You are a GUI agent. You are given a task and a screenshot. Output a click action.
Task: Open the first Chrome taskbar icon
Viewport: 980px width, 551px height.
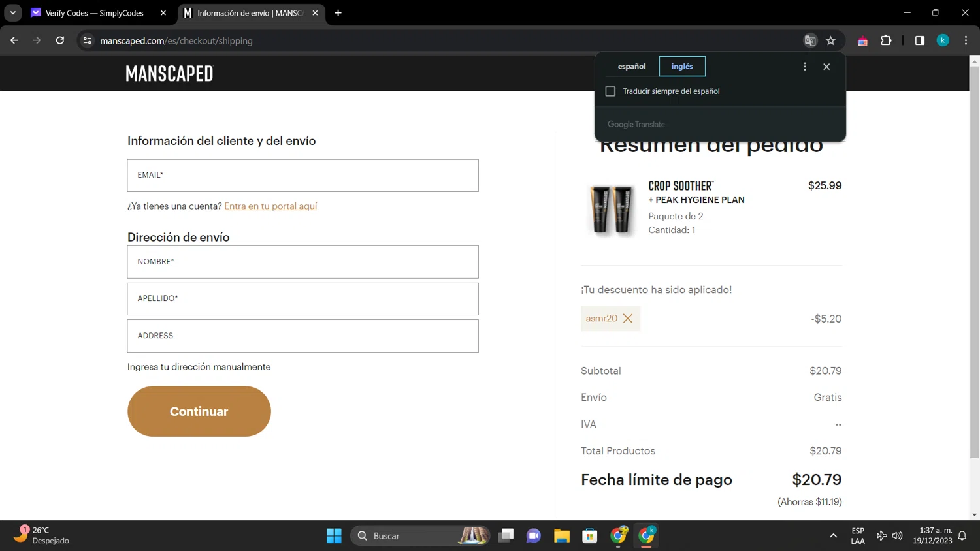click(x=618, y=536)
